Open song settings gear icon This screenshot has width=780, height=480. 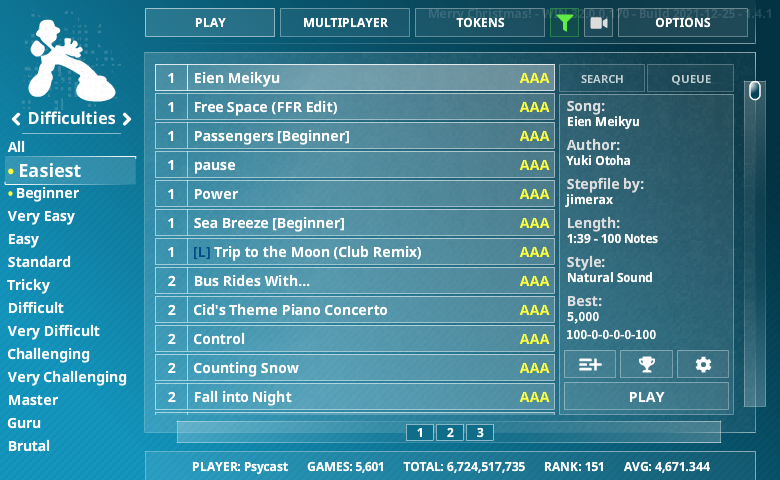point(703,365)
